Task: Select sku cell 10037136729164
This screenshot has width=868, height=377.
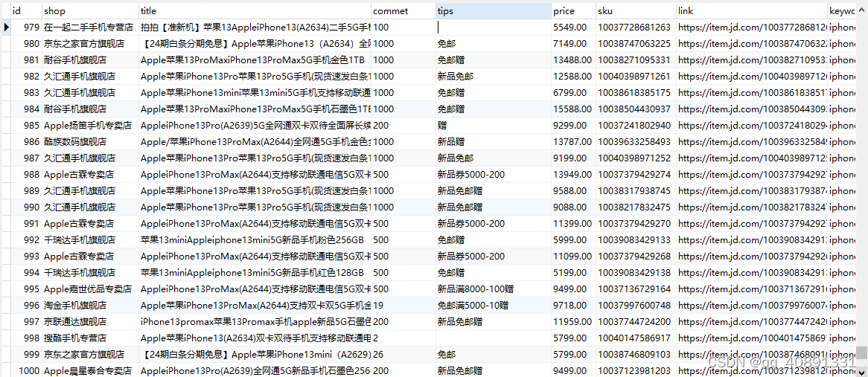Action: pos(636,289)
